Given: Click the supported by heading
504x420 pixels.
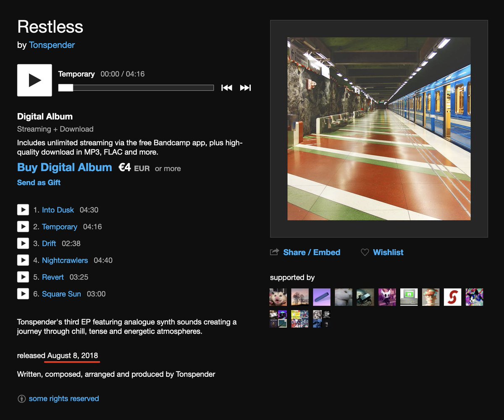Looking at the screenshot, I should [292, 277].
